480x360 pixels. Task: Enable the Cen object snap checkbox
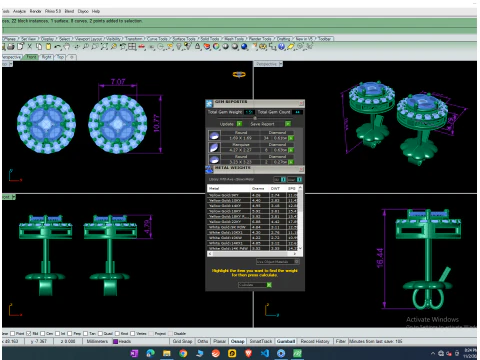(x=42, y=333)
